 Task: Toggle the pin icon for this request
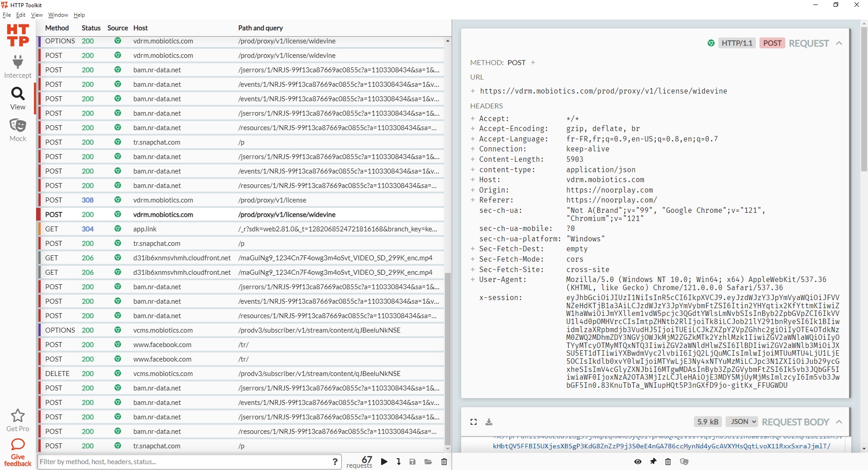653,461
